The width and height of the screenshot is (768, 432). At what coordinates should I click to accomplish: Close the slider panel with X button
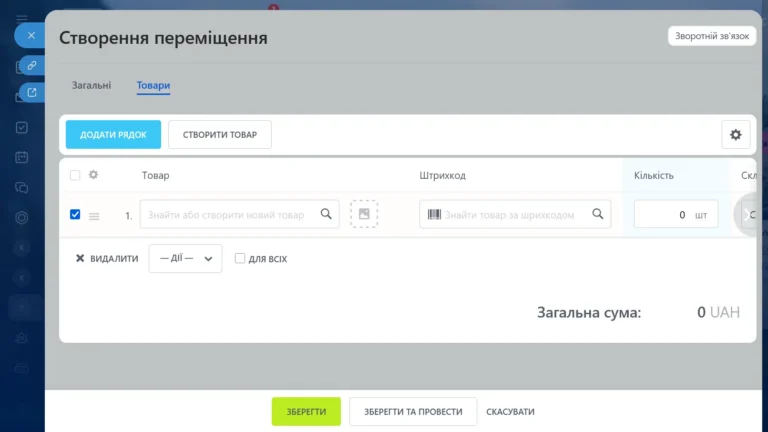(x=31, y=36)
